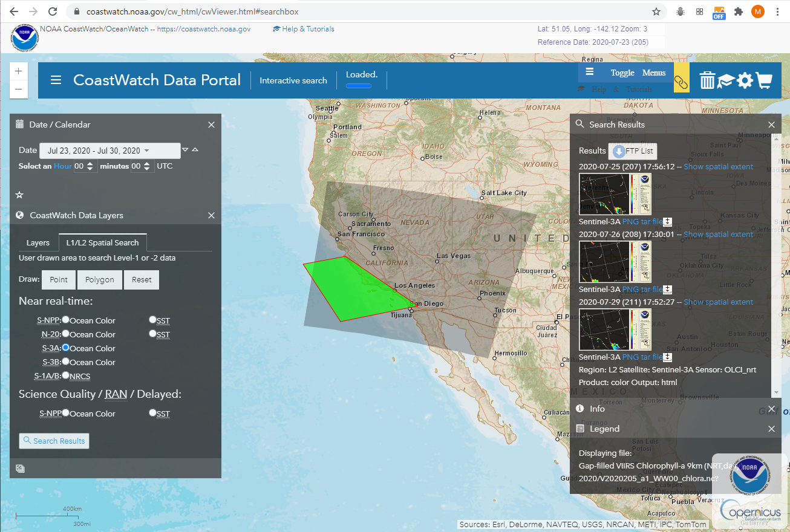The height and width of the screenshot is (532, 790).
Task: Click the calendar icon in Date / Calendar header
Action: (19, 124)
